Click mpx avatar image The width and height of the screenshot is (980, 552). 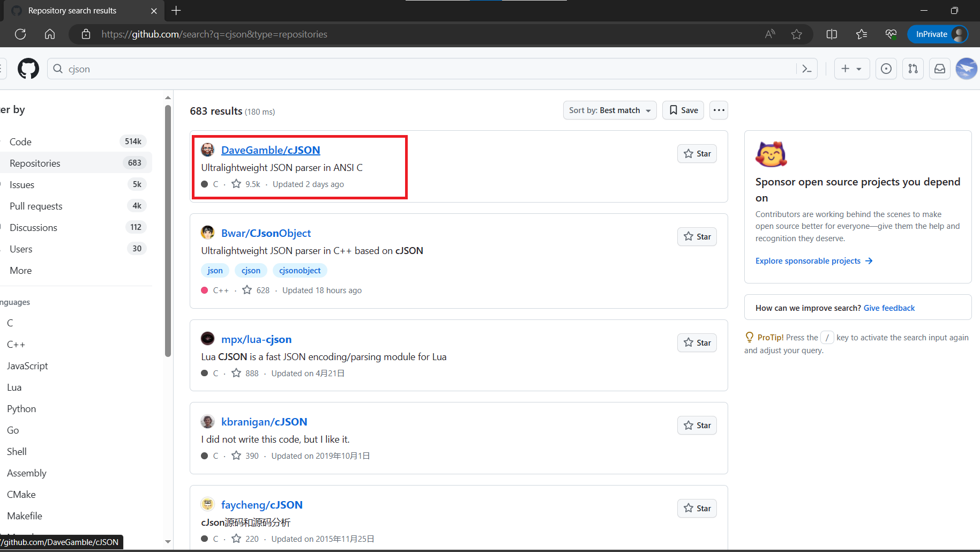click(207, 339)
